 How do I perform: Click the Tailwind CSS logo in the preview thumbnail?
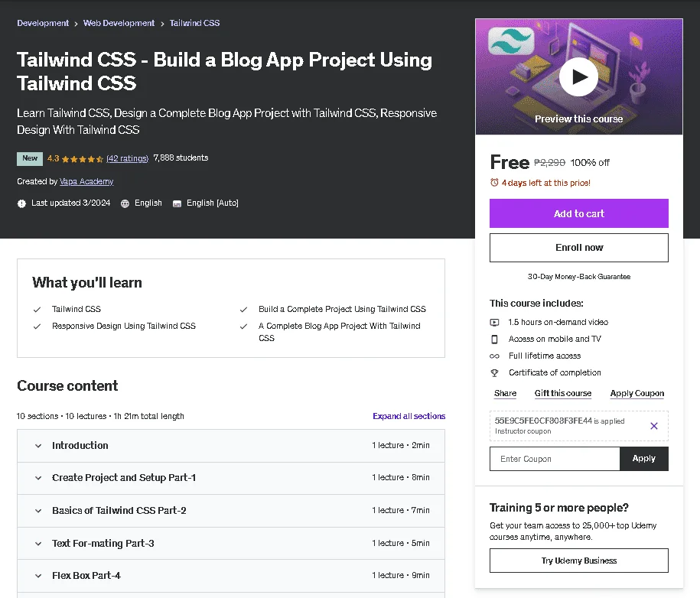pyautogui.click(x=511, y=41)
